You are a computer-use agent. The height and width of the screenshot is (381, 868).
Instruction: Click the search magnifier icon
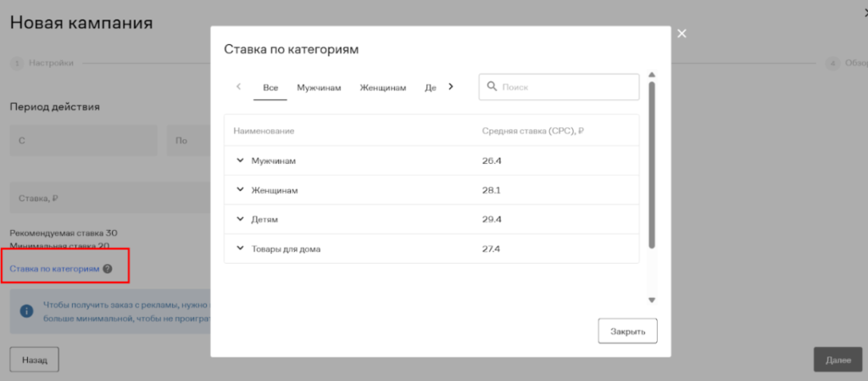pos(492,87)
